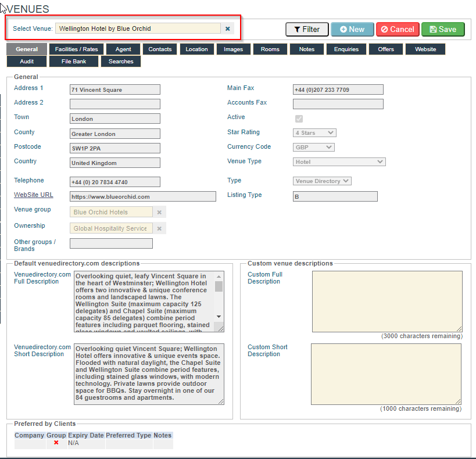The height and width of the screenshot is (459, 476).
Task: Click the Telephone field
Action: point(114,182)
